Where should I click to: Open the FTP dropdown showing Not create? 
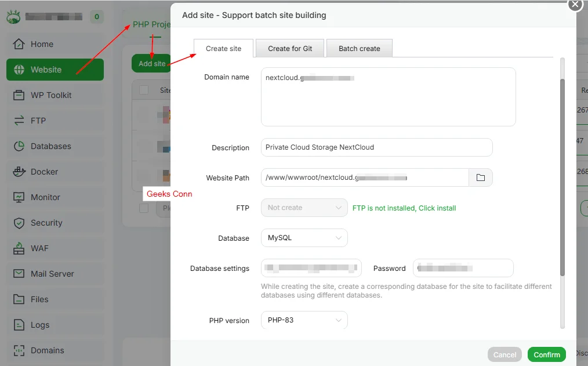coord(304,208)
